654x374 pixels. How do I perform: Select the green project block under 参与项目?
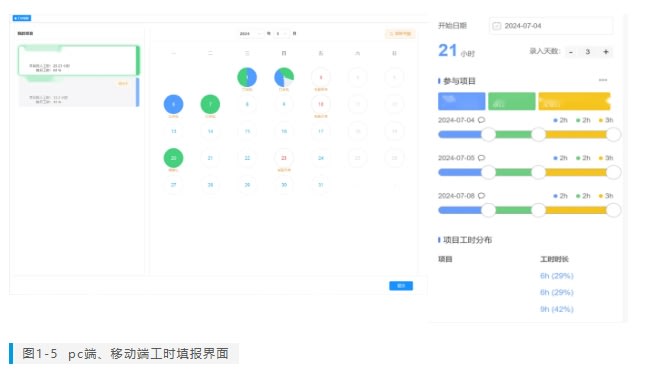(511, 101)
